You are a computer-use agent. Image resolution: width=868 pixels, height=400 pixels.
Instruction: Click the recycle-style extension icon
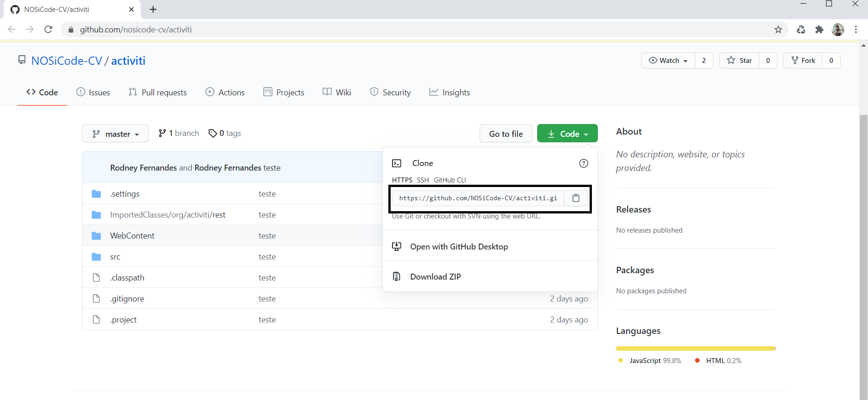coord(801,30)
